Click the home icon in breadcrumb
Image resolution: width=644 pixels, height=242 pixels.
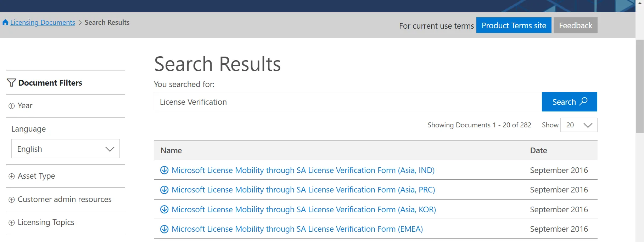[x=5, y=22]
